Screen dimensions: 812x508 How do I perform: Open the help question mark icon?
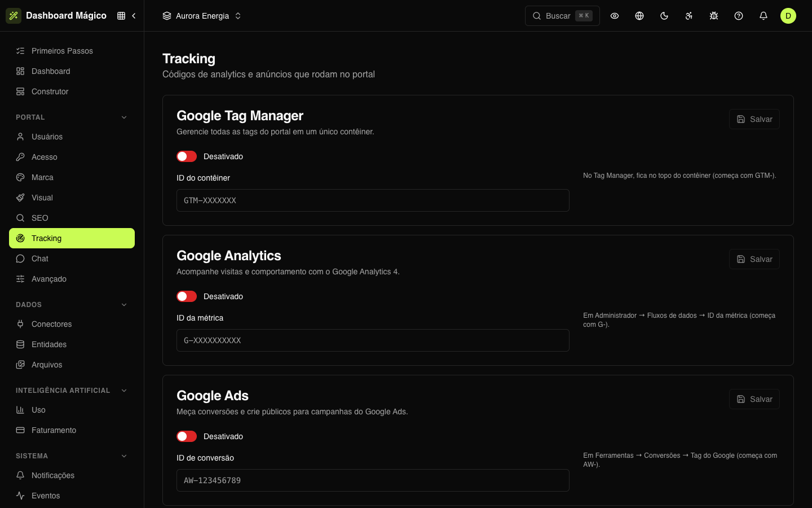point(739,16)
